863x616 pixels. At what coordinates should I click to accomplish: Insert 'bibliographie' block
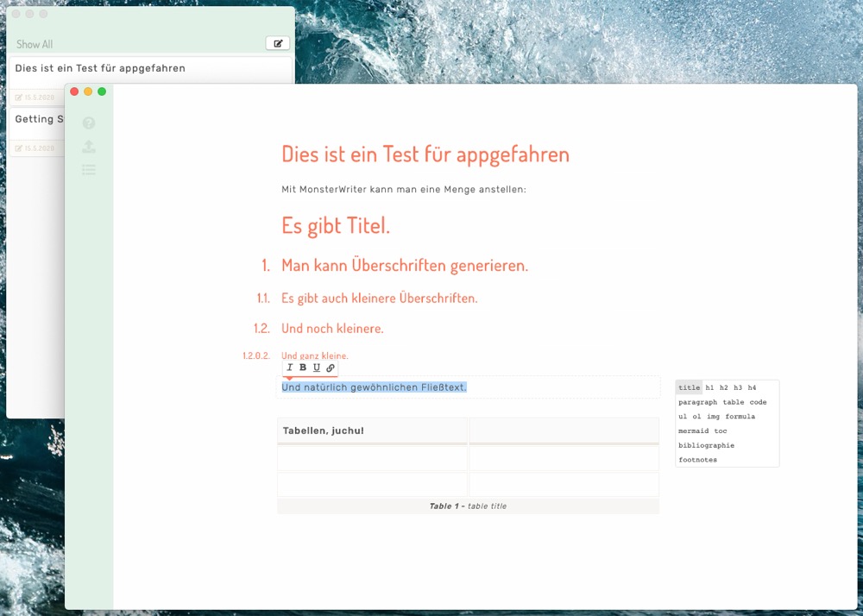pyautogui.click(x=706, y=446)
